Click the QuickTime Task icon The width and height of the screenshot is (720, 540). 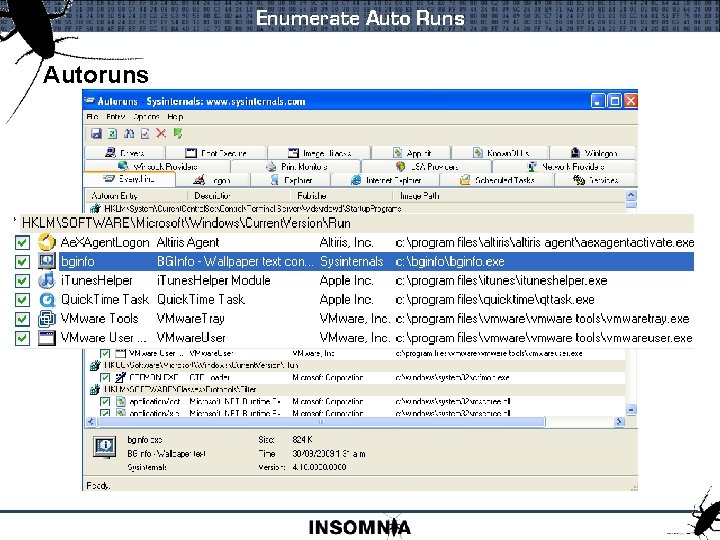point(46,299)
